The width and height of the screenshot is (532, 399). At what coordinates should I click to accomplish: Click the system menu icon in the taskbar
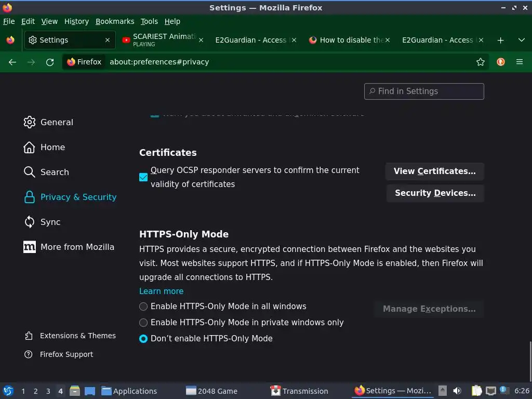click(x=8, y=391)
